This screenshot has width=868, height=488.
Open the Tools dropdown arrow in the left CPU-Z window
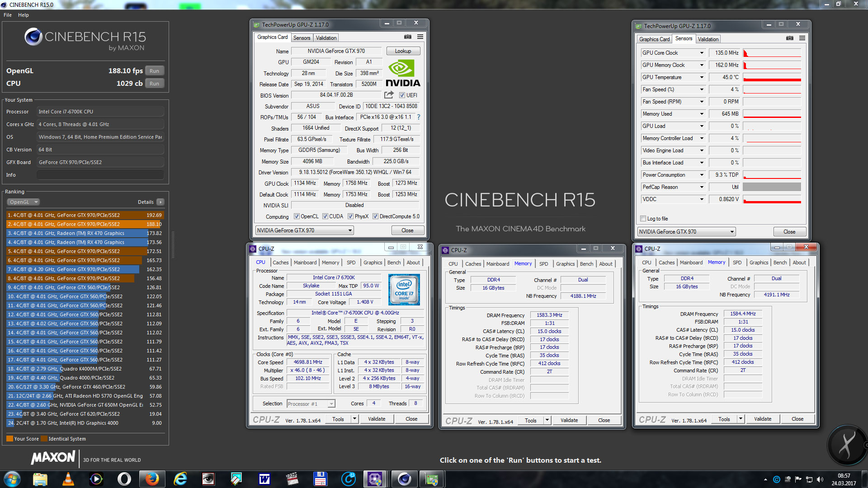click(354, 419)
